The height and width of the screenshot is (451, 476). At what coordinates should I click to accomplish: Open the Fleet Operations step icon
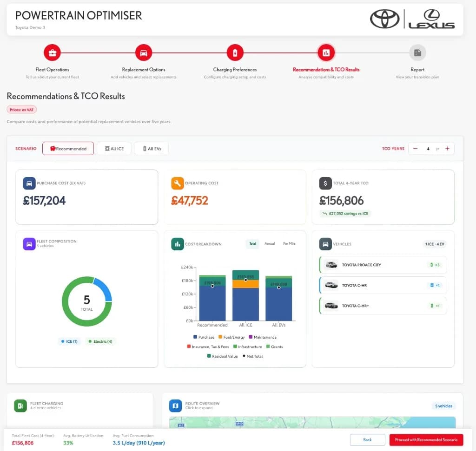[x=52, y=53]
